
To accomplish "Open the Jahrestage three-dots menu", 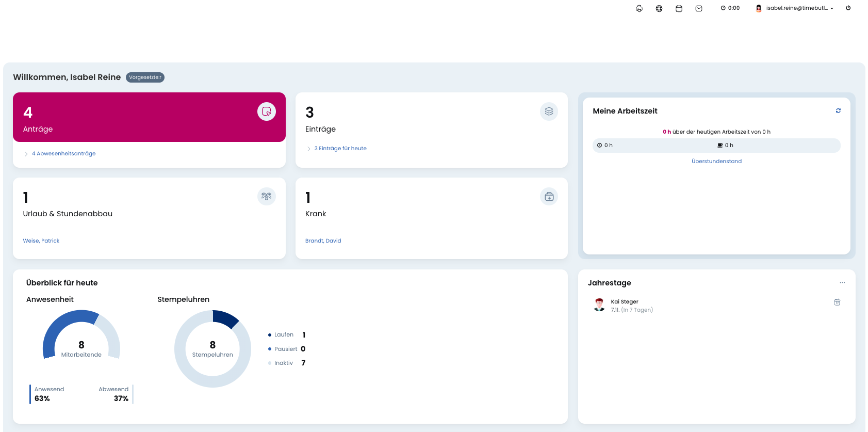I will tap(842, 283).
